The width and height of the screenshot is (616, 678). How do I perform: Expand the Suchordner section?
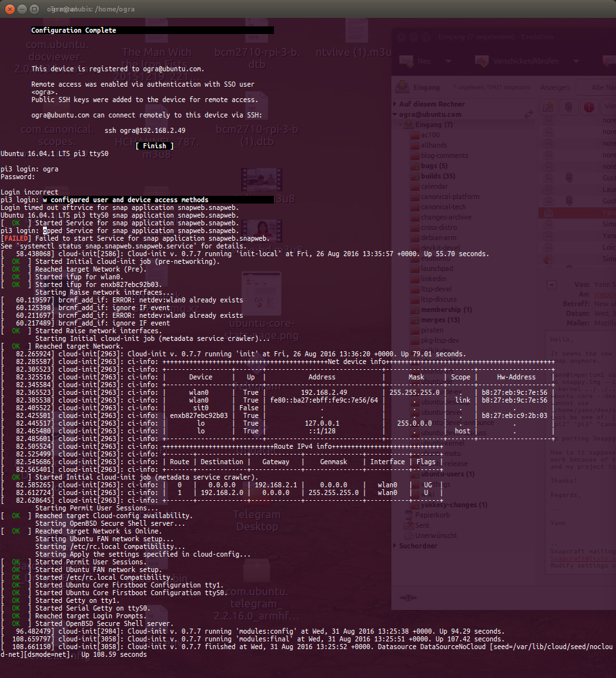(x=395, y=546)
